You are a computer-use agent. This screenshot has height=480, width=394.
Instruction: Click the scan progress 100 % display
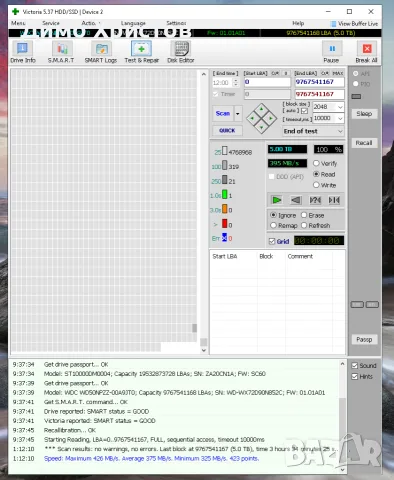(x=328, y=149)
